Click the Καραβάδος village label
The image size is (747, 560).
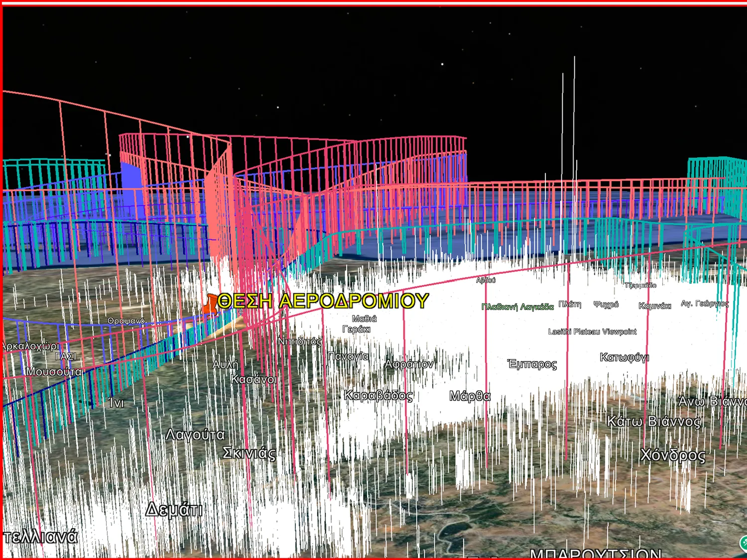378,396
